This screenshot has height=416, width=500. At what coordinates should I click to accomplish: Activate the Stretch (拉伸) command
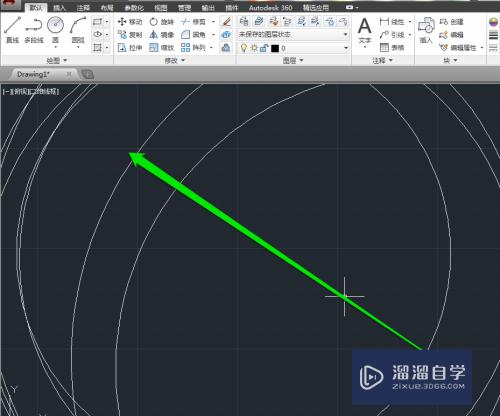pyautogui.click(x=130, y=48)
